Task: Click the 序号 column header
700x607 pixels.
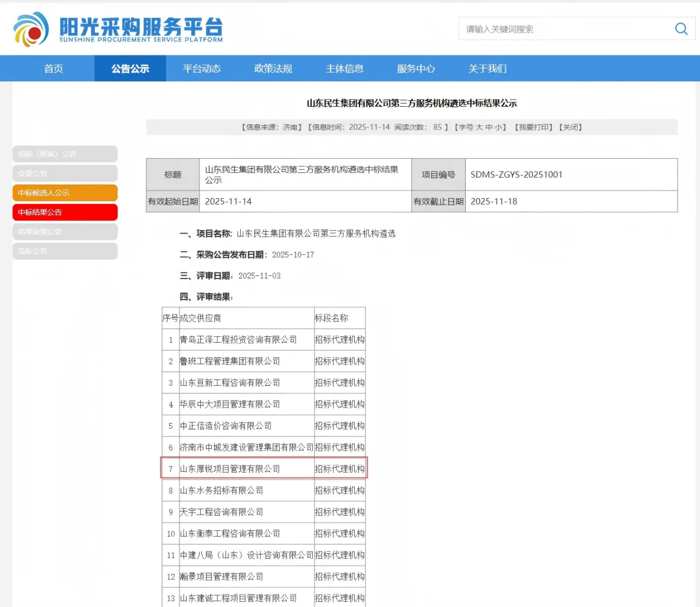Action: tap(170, 318)
